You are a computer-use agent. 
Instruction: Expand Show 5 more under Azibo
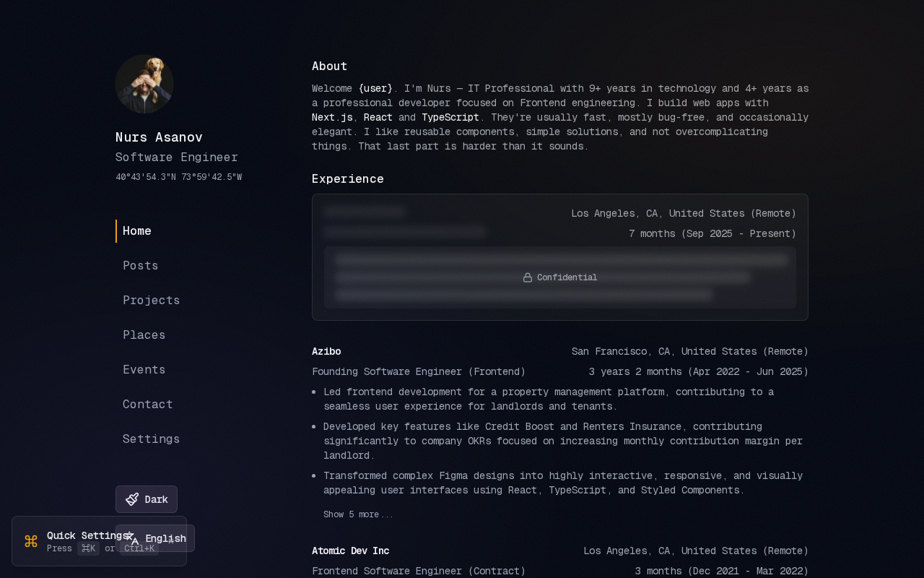[x=358, y=514]
